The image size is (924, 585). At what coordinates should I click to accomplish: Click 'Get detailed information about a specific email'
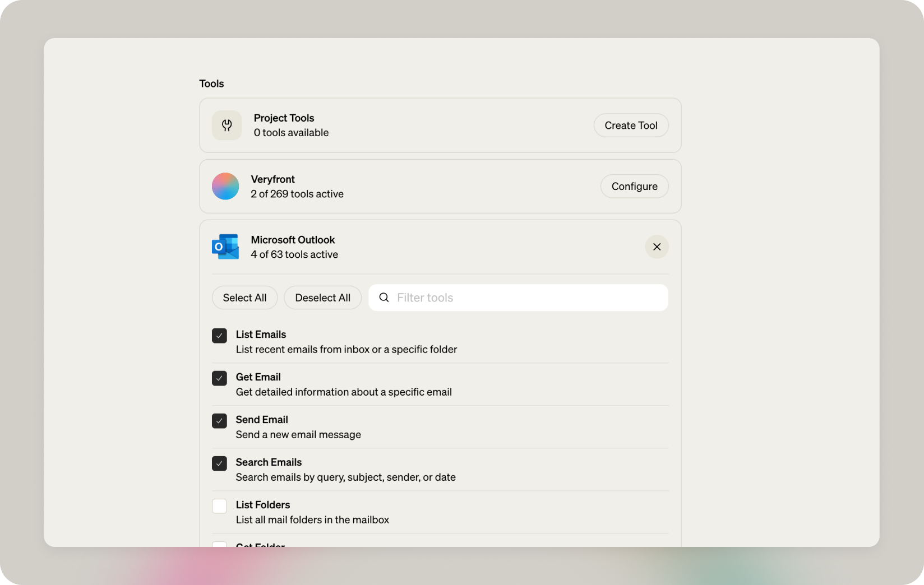pyautogui.click(x=344, y=392)
